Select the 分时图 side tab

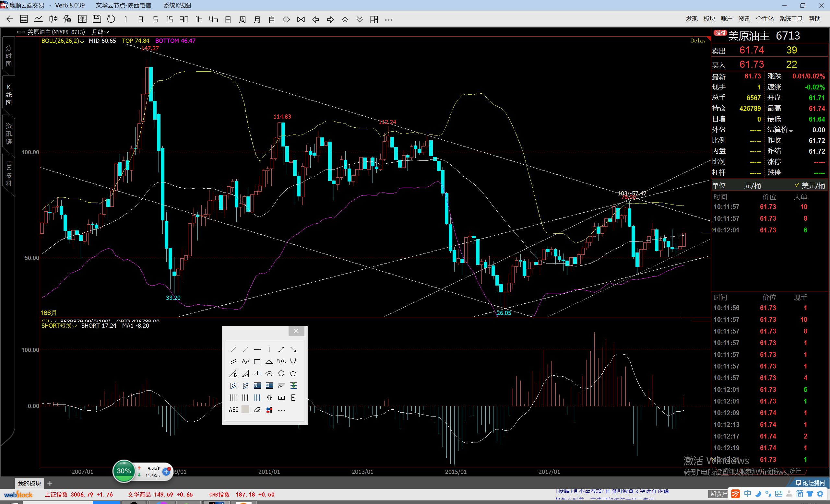9,56
